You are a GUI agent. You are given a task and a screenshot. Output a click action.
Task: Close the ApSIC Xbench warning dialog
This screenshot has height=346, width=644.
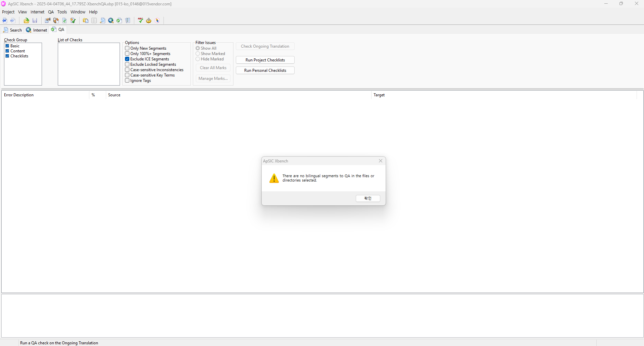[x=381, y=161]
